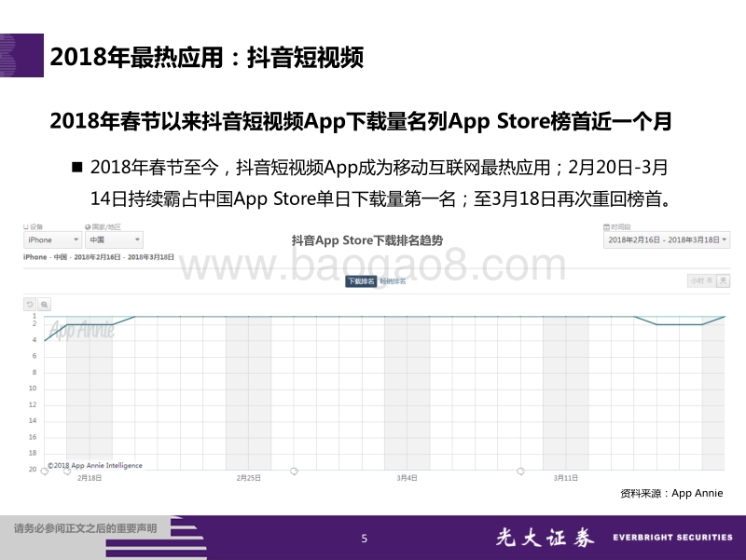Click the chart reset (undo) icon
The width and height of the screenshot is (746, 560).
click(x=30, y=305)
